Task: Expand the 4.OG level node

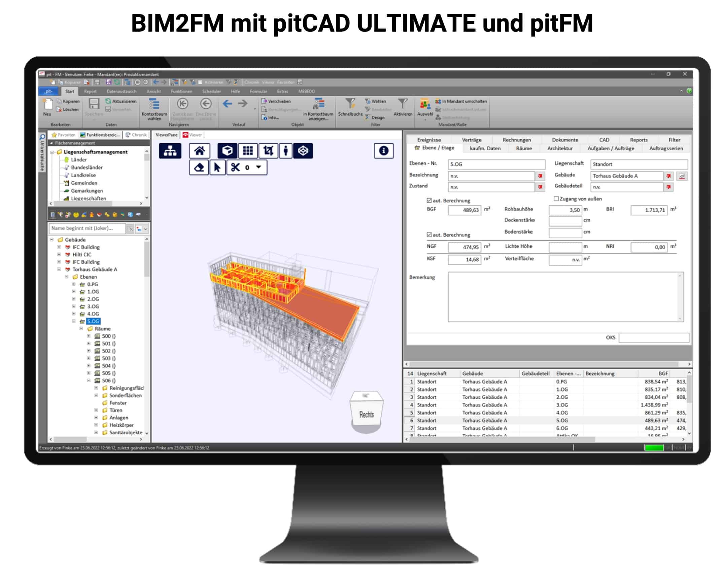Action: [74, 314]
